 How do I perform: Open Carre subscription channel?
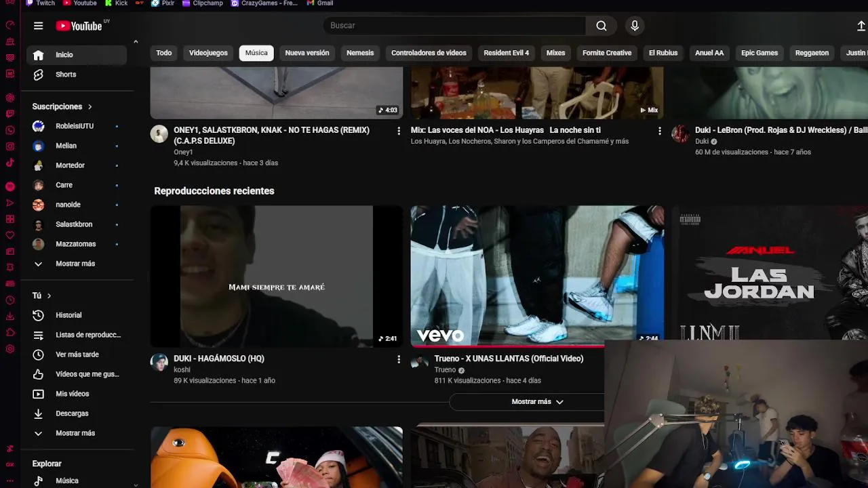pyautogui.click(x=76, y=185)
